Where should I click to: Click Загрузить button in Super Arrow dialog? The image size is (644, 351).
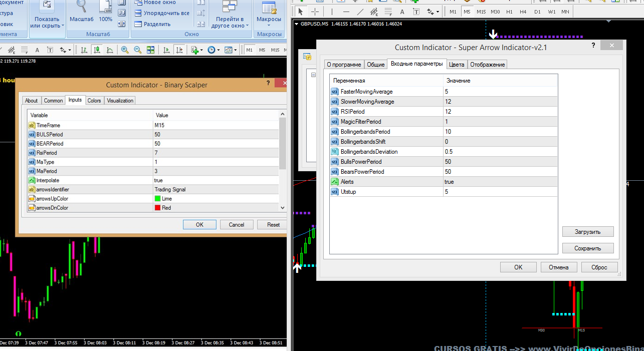(x=588, y=232)
